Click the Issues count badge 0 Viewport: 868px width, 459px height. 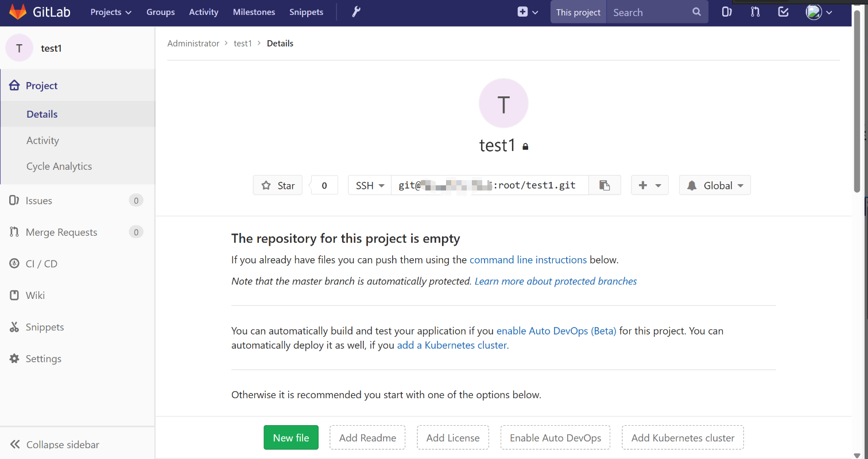pos(136,200)
